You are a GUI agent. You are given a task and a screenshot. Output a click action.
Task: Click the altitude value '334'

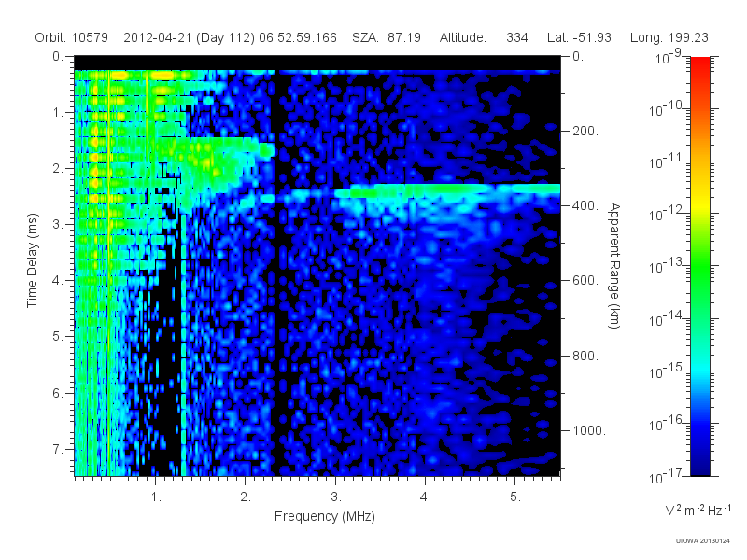click(x=517, y=37)
